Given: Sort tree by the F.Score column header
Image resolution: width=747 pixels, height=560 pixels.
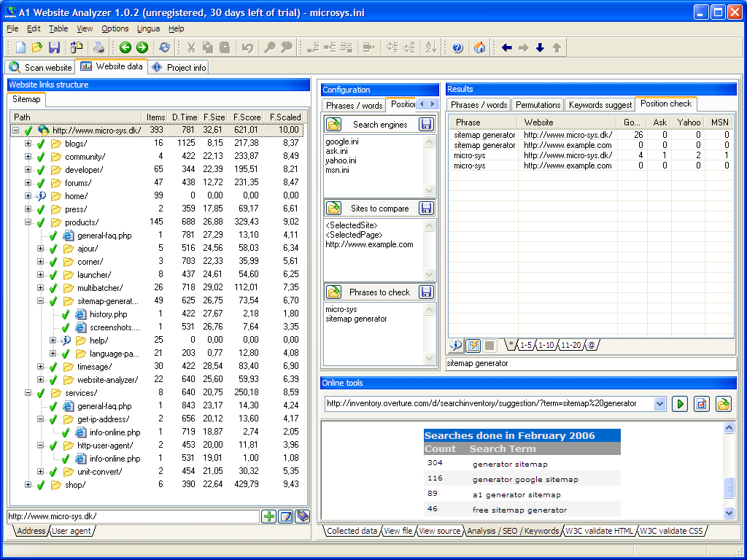Looking at the screenshot, I should [247, 117].
